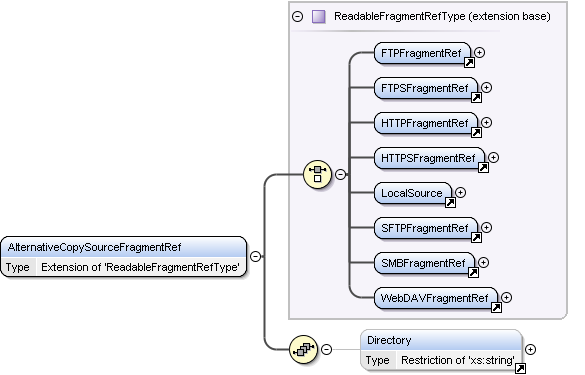
Task: Expand the FTPFragmentRef node
Action: (479, 53)
